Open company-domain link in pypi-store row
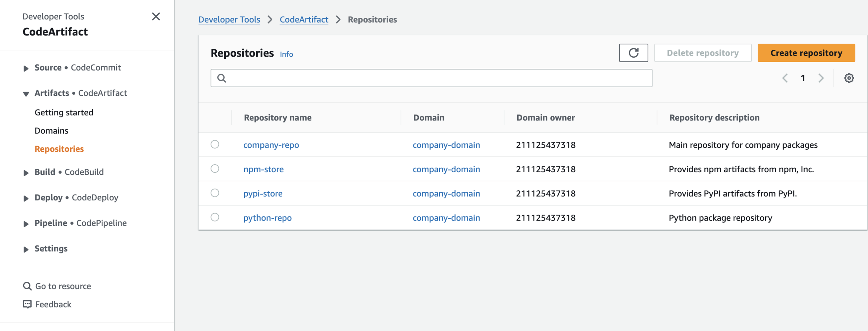Screen dimensions: 868x331 point(446,193)
